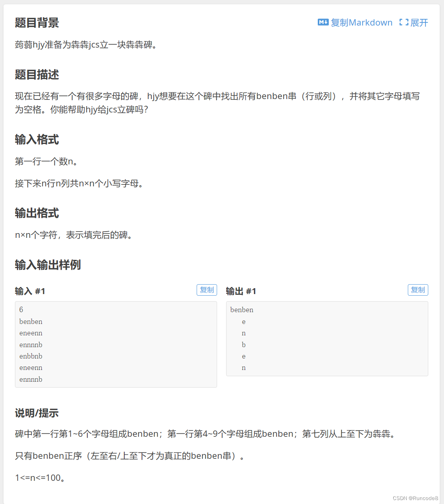The image size is (444, 504).
Task: Click the 'ennnnb' row below 'eneenn' second occurrence
Action: (x=31, y=379)
